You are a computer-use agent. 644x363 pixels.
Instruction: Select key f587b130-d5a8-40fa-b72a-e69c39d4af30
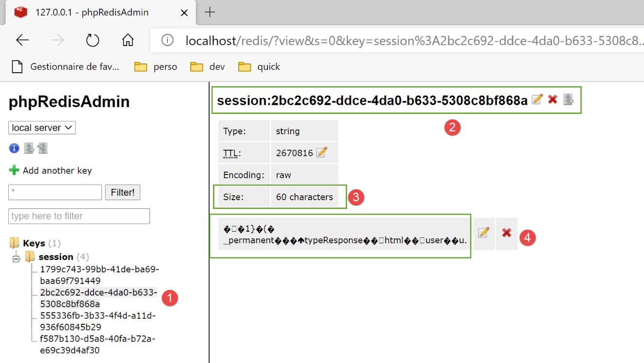click(97, 344)
